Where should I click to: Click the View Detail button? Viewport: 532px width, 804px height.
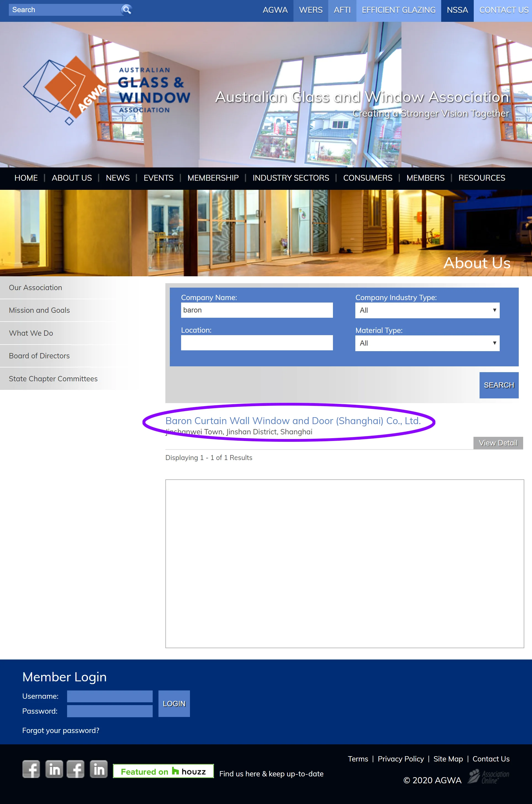point(498,443)
